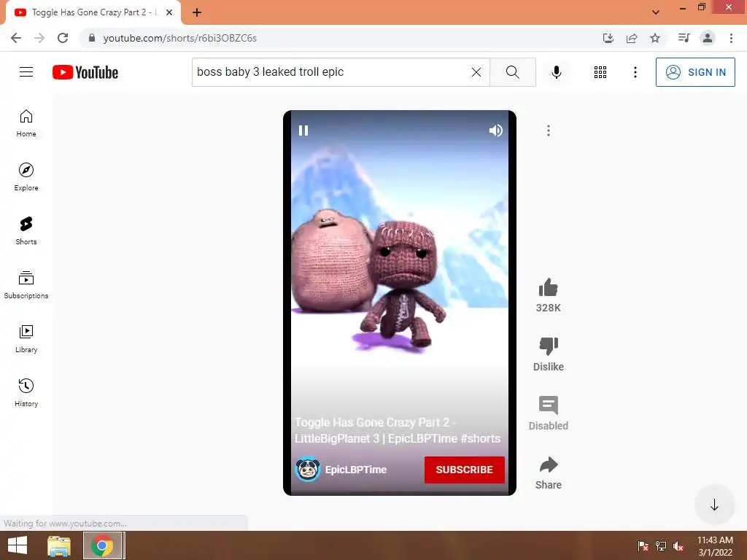Share this Short
747x560 pixels.
pyautogui.click(x=549, y=464)
